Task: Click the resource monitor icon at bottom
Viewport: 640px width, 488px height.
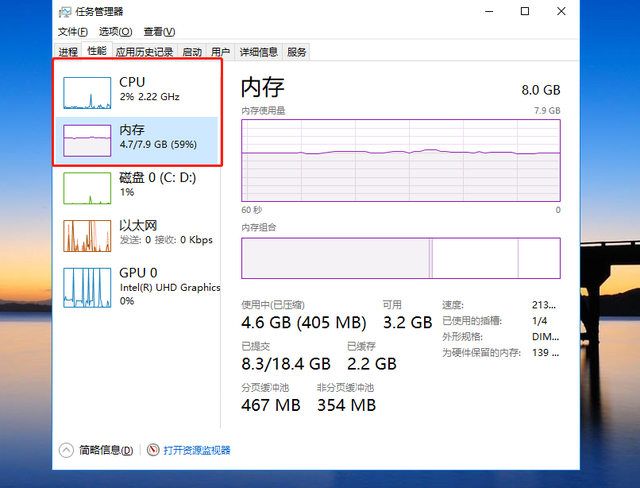Action: pos(153,450)
